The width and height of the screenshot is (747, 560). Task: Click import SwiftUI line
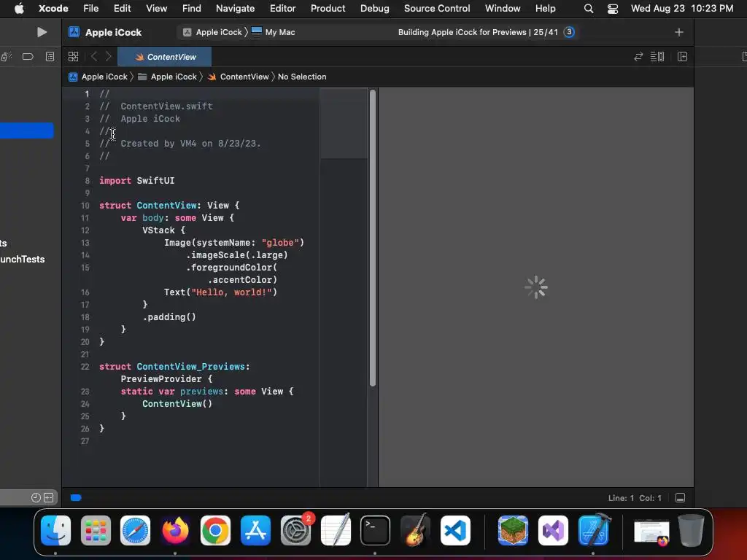136,181
